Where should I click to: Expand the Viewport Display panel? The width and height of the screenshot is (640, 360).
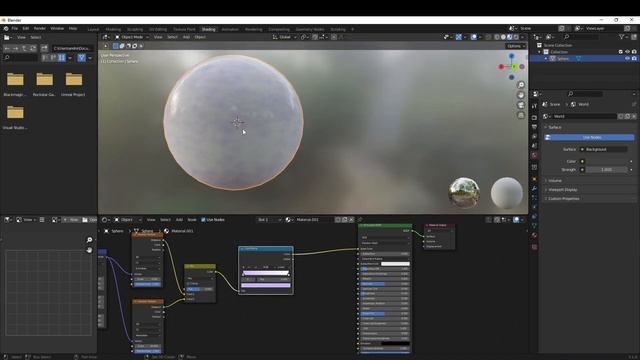[562, 190]
